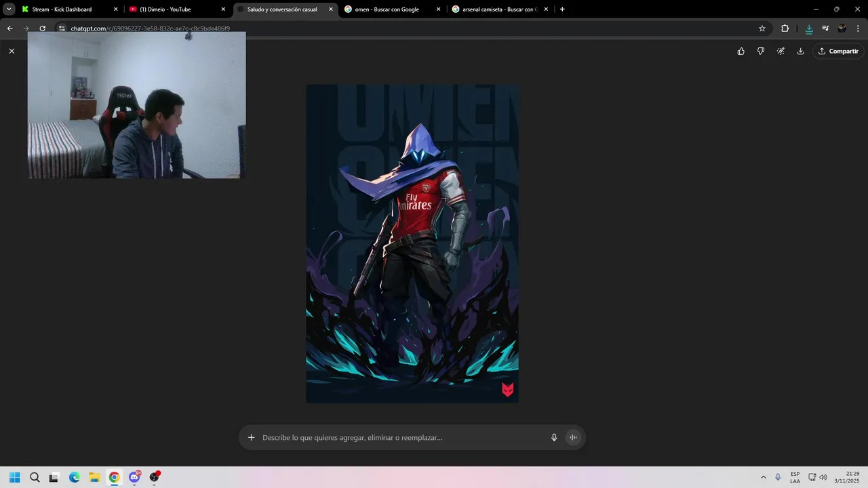Click the Compartir share button
The image size is (868, 488).
(838, 51)
